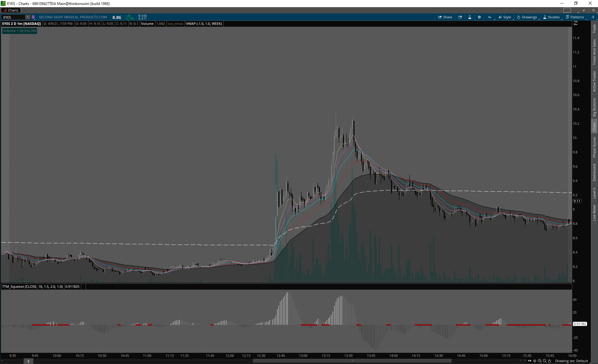
Task: Click the chart expand arrows icon
Action: pyautogui.click(x=529, y=361)
